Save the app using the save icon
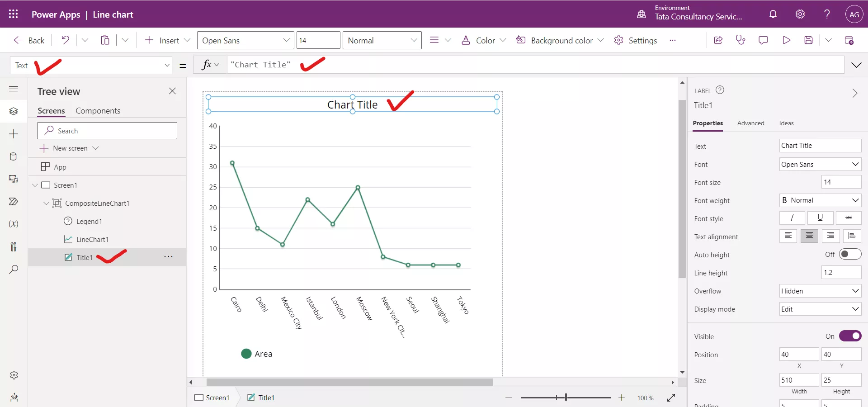 point(809,40)
